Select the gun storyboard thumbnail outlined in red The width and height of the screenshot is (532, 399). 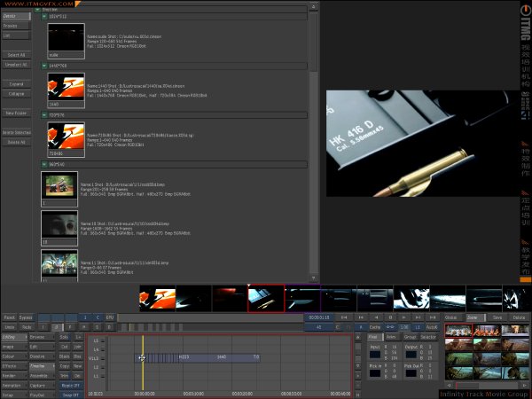pyautogui.click(x=266, y=298)
